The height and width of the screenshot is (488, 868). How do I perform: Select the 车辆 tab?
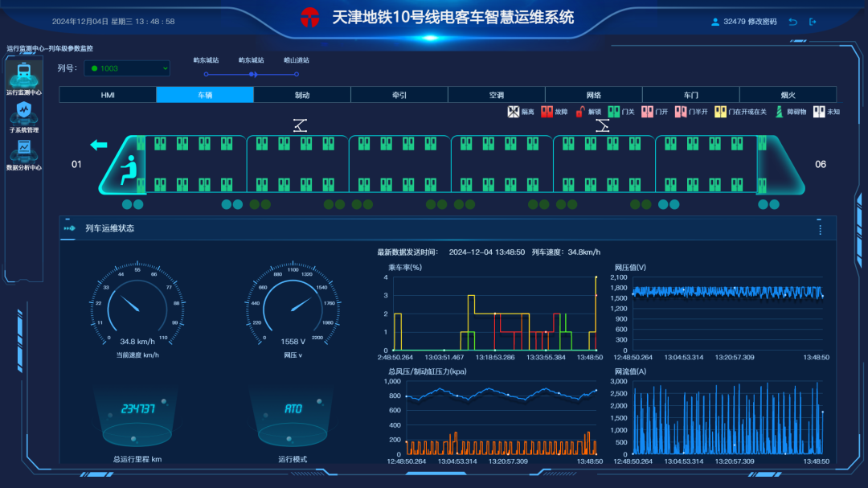[x=205, y=95]
